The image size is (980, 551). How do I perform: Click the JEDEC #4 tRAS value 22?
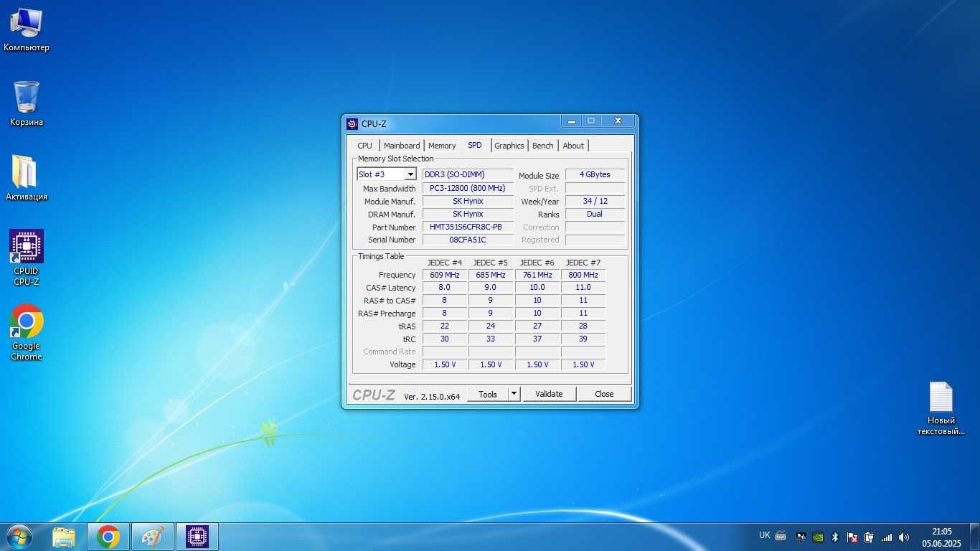click(445, 326)
